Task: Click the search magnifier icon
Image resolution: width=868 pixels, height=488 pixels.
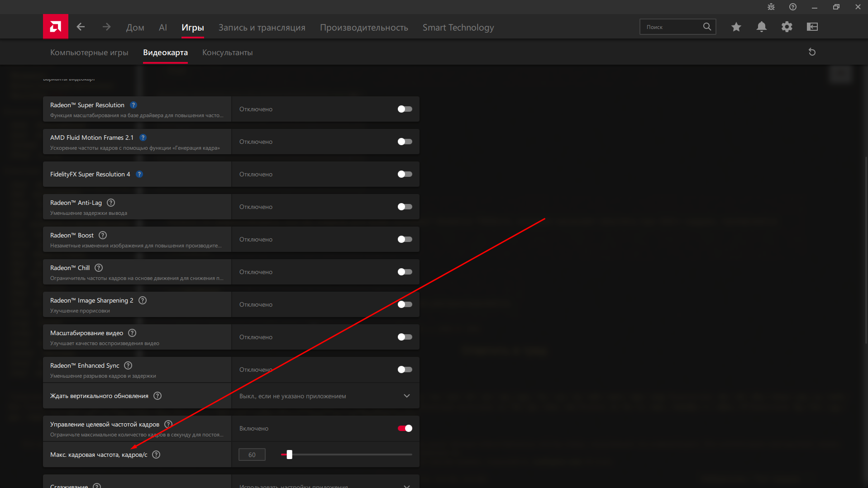Action: tap(707, 27)
